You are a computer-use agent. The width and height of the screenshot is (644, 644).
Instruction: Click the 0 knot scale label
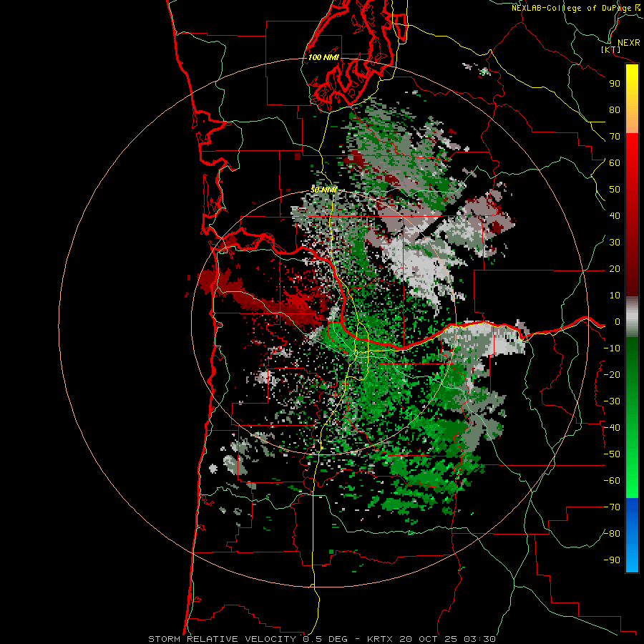tap(617, 322)
